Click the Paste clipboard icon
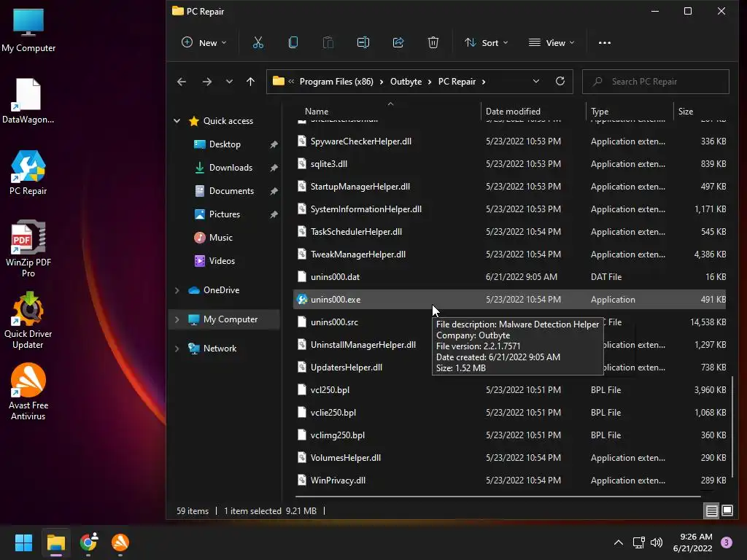The image size is (747, 560). [x=328, y=43]
